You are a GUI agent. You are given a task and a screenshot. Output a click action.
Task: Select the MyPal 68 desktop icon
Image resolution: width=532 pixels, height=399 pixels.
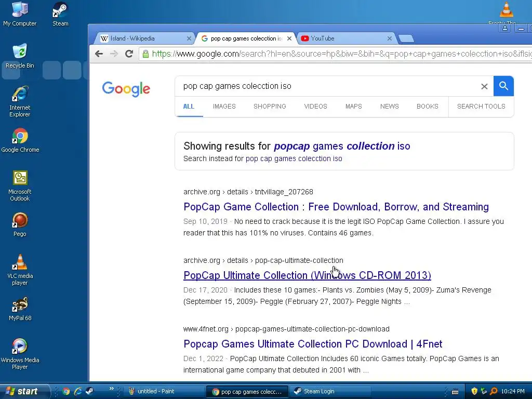pyautogui.click(x=20, y=309)
